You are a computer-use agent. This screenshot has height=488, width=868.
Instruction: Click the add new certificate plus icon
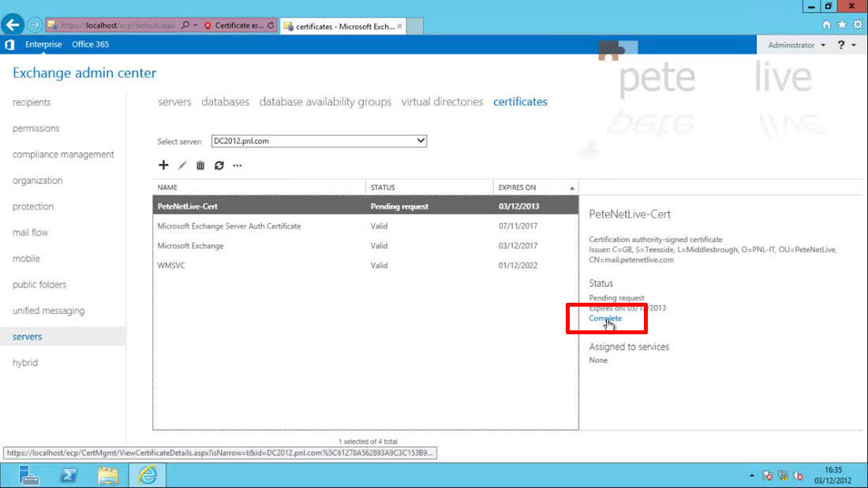tap(163, 165)
